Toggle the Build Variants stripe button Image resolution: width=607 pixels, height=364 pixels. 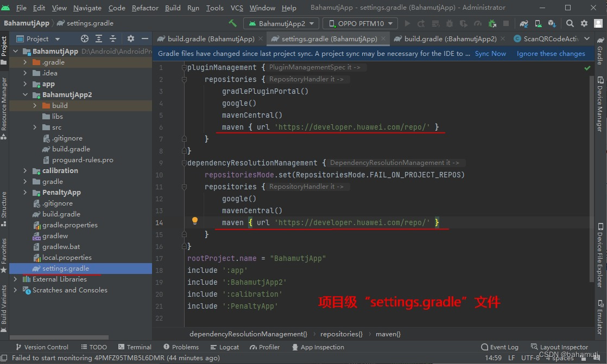coord(4,308)
